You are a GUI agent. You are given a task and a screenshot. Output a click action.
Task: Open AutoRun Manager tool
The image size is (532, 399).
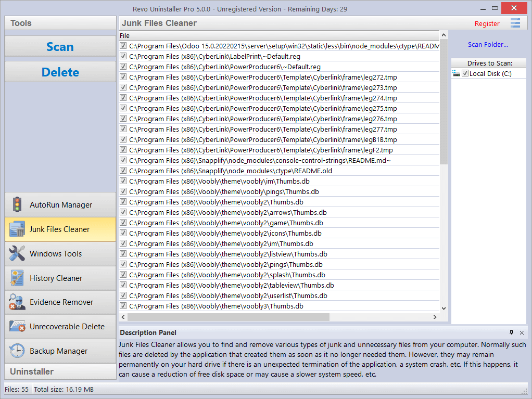60,205
